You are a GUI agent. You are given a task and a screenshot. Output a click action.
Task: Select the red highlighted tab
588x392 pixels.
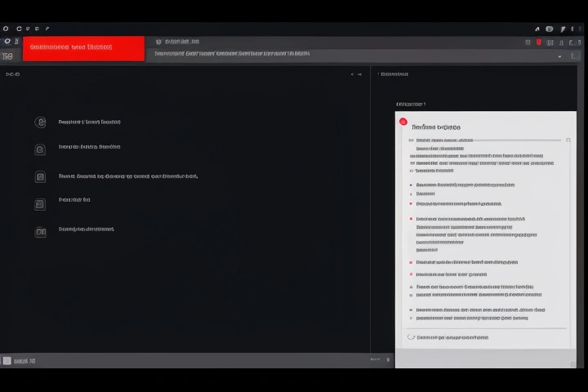pyautogui.click(x=83, y=47)
